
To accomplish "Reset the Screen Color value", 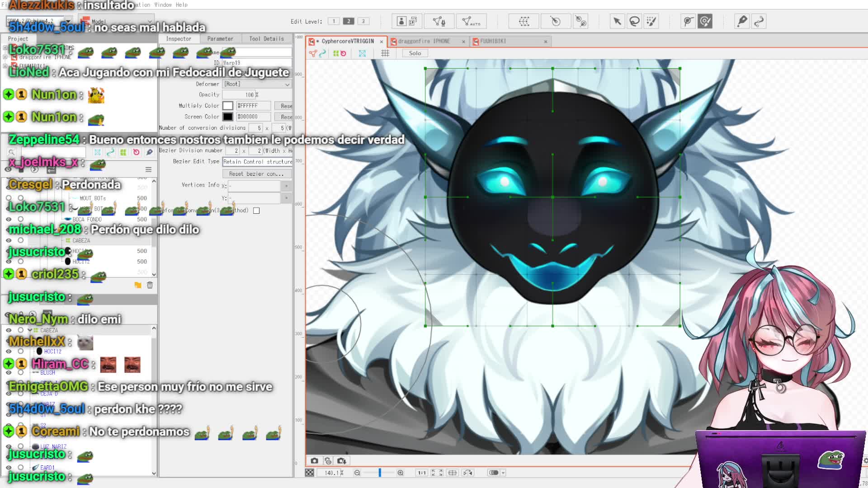I will click(284, 117).
